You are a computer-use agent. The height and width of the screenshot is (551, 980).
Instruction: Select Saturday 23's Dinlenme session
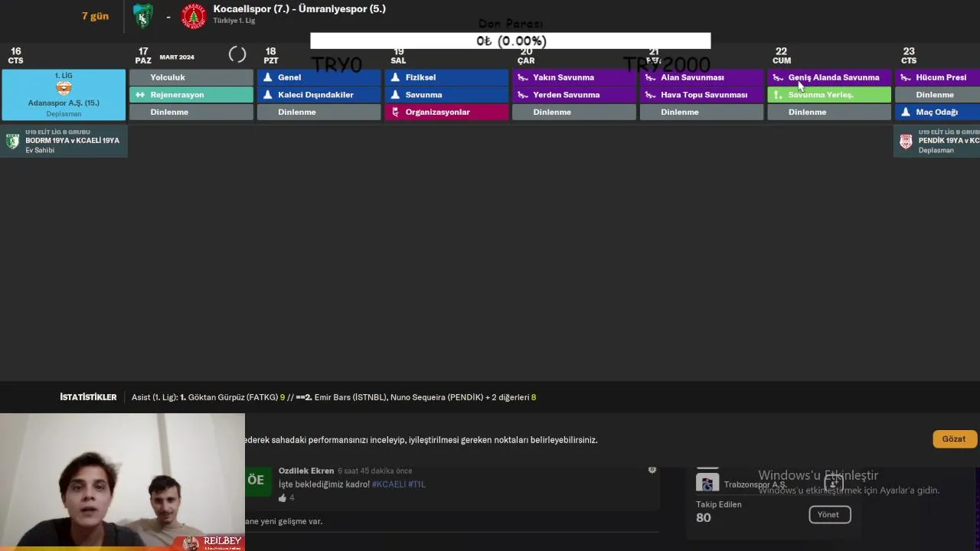pyautogui.click(x=938, y=95)
